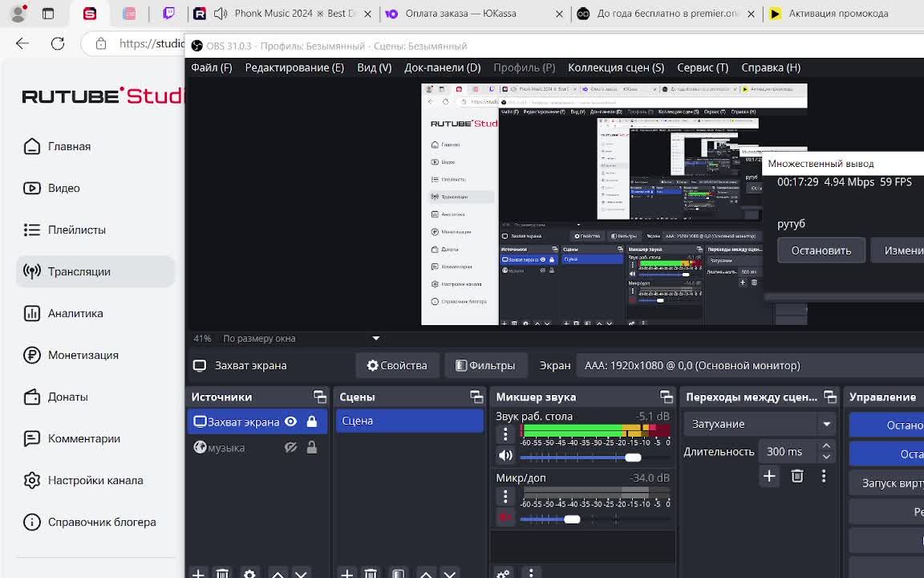Click Длительность 300 ms field

(x=788, y=452)
